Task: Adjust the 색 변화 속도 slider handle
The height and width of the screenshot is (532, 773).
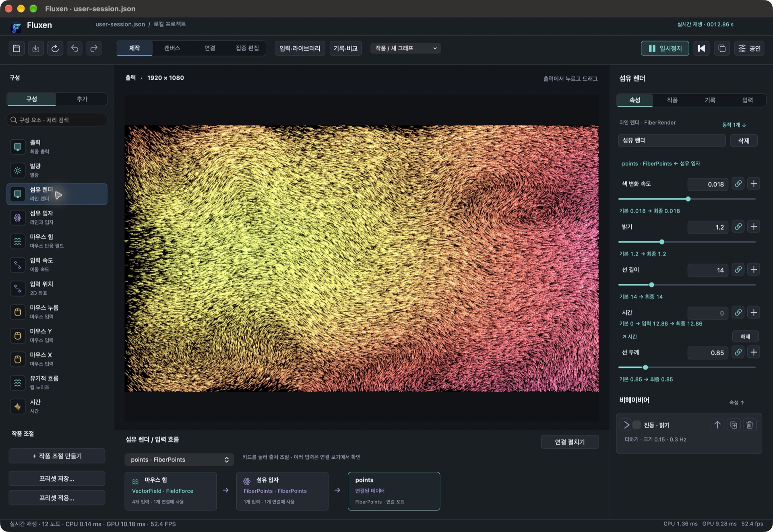Action: 688,199
